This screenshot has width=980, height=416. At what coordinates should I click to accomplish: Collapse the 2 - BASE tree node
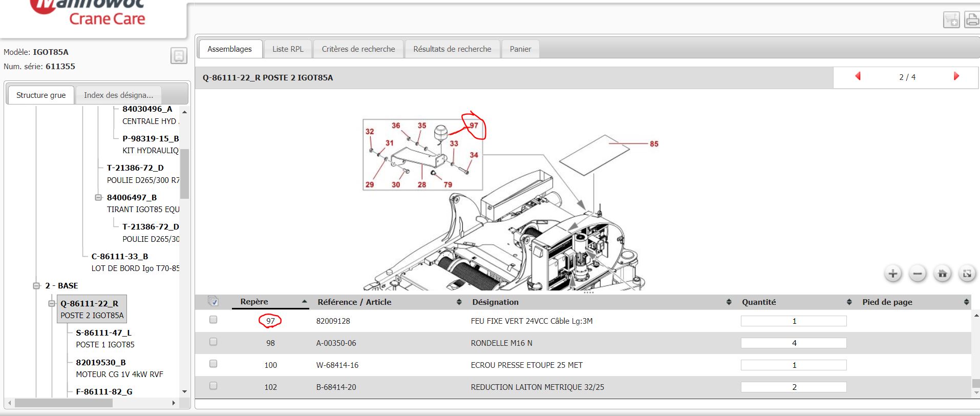coord(36,286)
